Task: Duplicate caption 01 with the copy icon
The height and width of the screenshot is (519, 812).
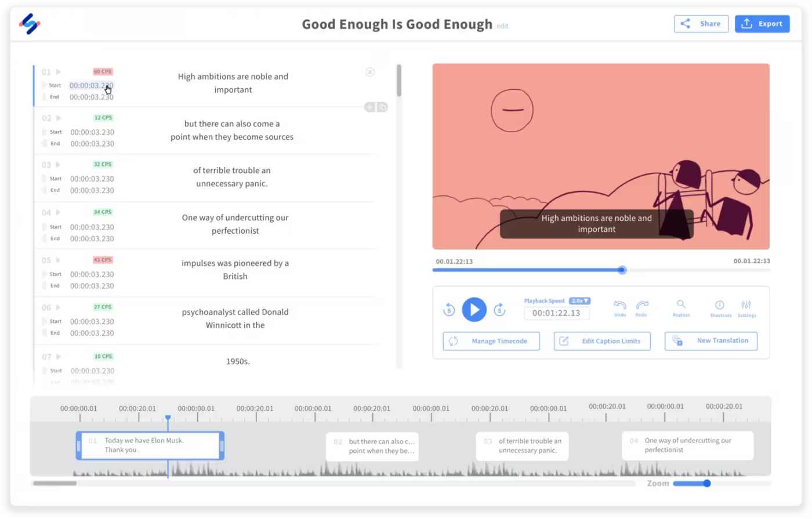Action: coord(382,107)
